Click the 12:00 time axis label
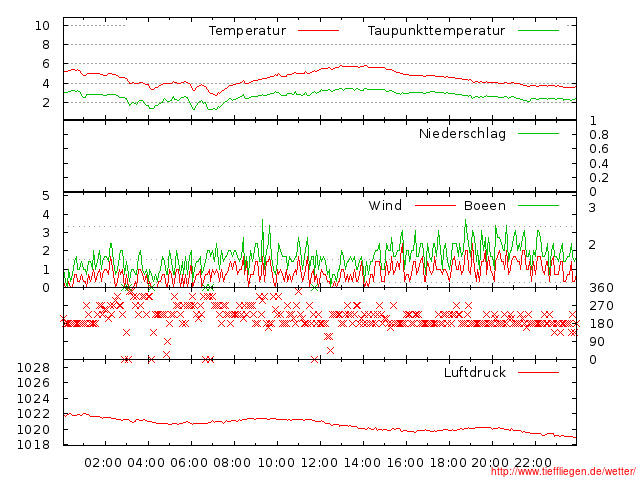The image size is (640, 480). coord(319,463)
